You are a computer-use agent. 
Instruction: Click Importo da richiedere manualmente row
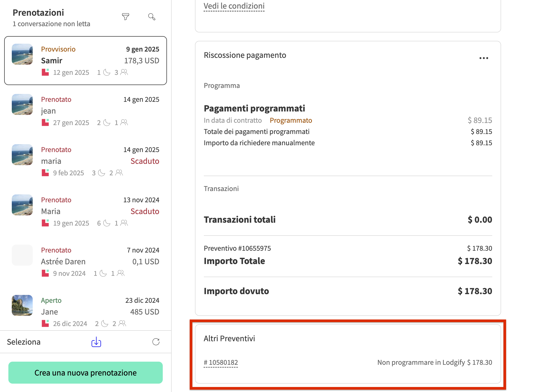pyautogui.click(x=348, y=143)
